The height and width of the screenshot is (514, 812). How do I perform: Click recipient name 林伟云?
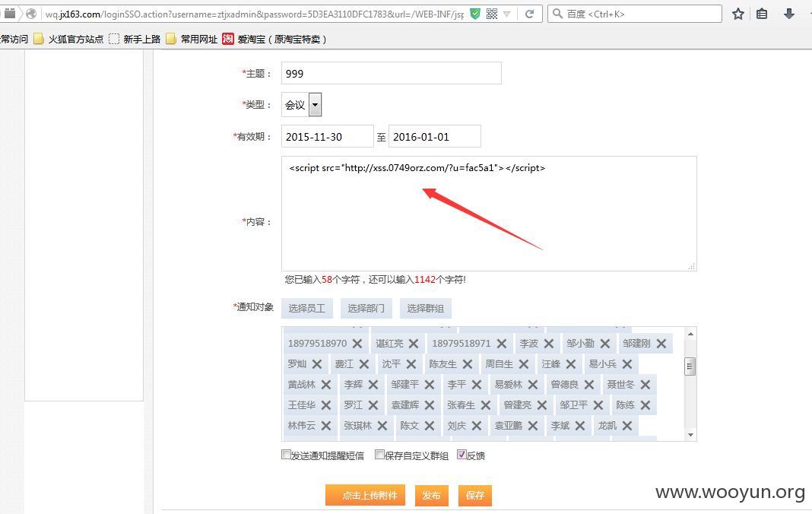302,426
